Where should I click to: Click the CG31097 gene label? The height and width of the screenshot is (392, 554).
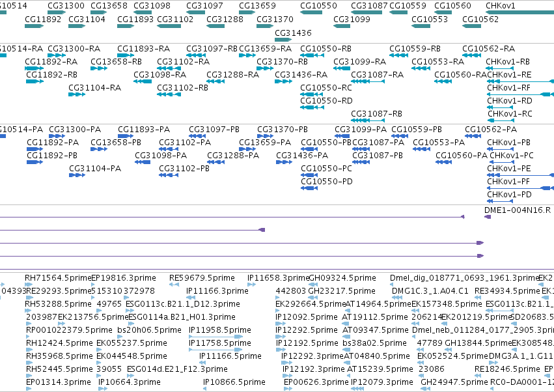point(204,6)
